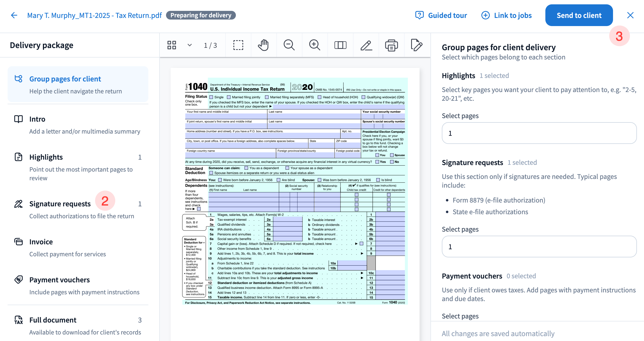The image size is (644, 341).
Task: Switch to two-page spread view icon
Action: click(x=340, y=45)
